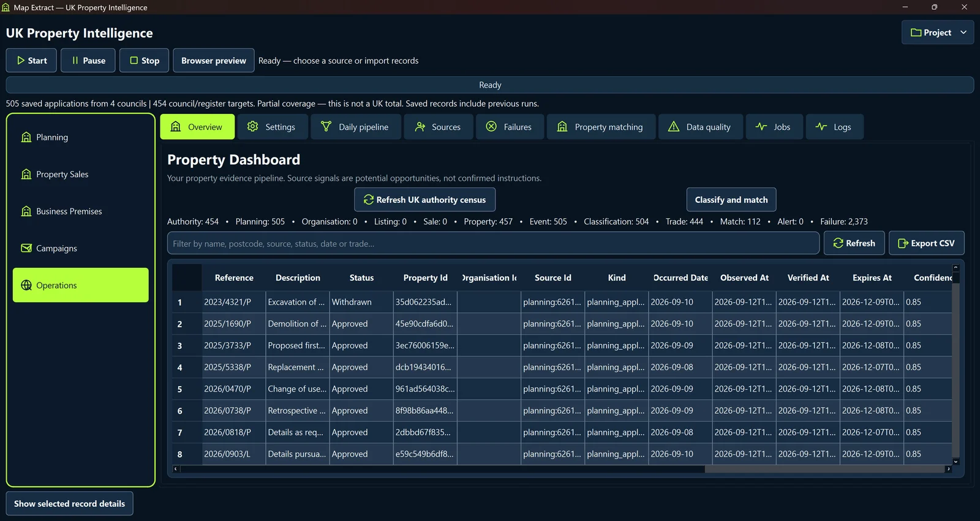The width and height of the screenshot is (980, 521).
Task: Select row header number 7
Action: [187, 433]
